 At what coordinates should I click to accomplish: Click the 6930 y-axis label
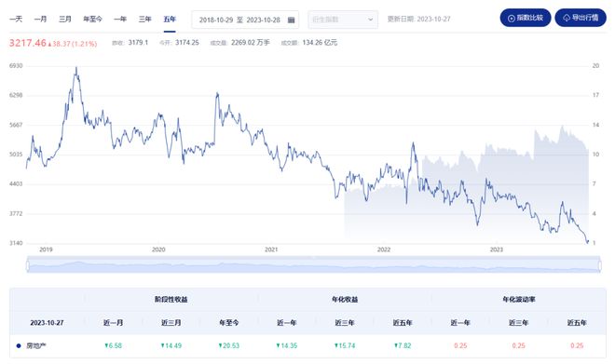pyautogui.click(x=16, y=65)
